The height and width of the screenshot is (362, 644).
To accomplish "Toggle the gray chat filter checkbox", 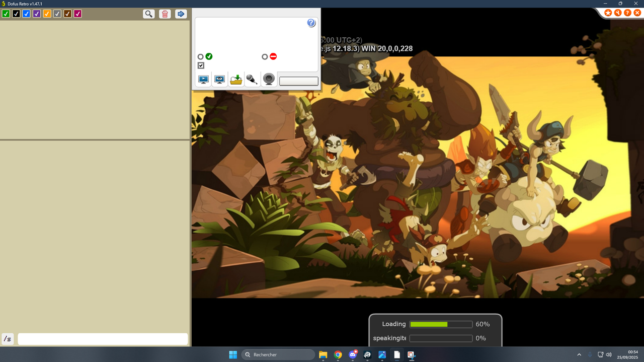I will (x=57, y=14).
